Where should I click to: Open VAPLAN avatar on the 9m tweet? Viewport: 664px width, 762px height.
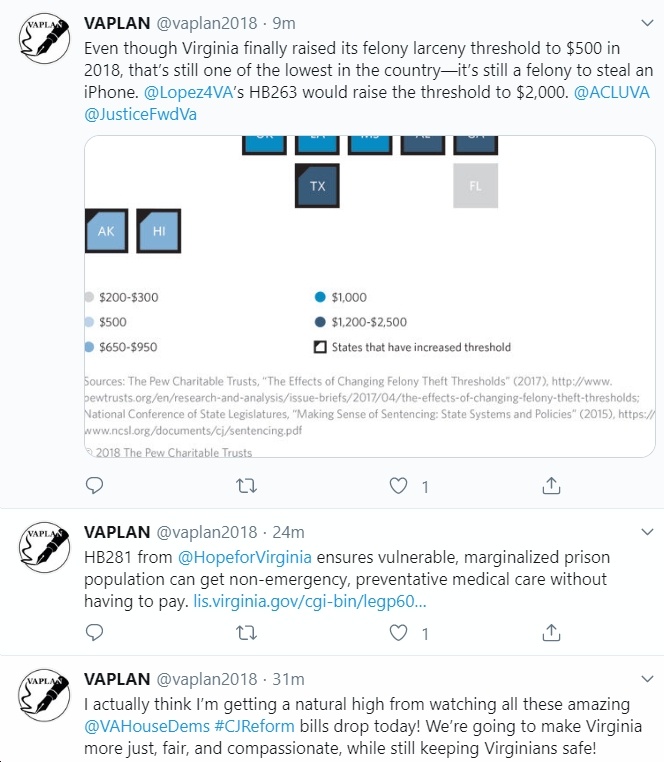pyautogui.click(x=44, y=38)
